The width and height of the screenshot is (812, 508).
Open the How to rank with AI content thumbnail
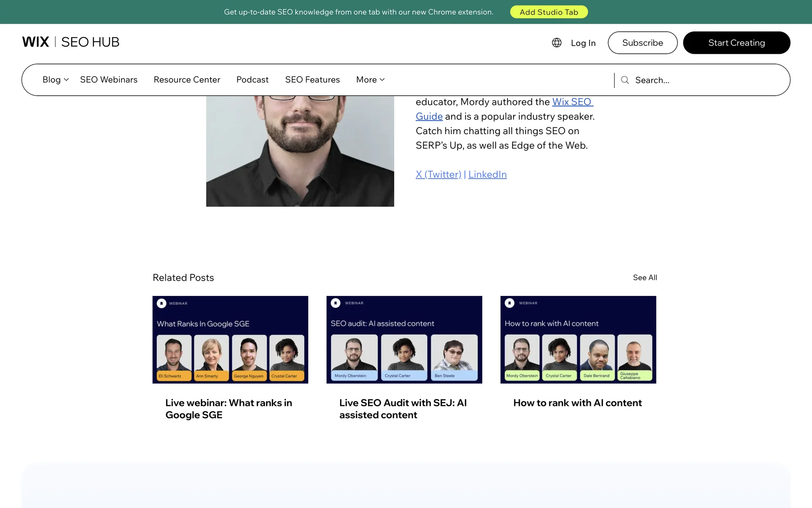(x=578, y=340)
